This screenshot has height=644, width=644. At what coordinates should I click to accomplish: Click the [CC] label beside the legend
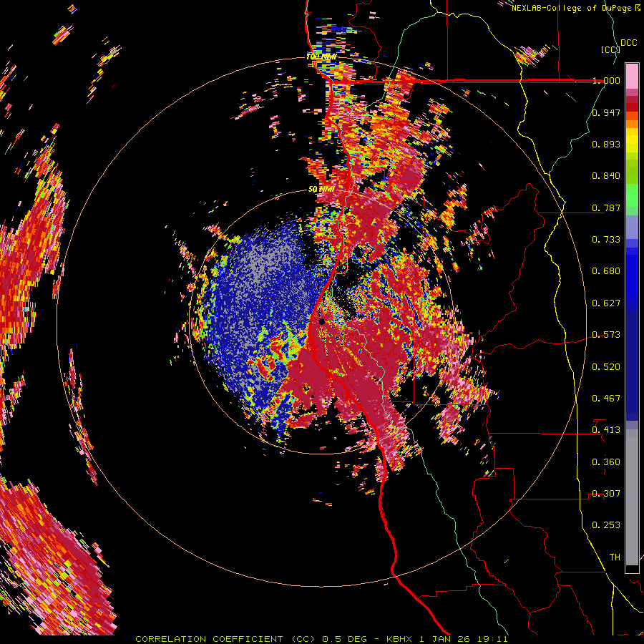pyautogui.click(x=610, y=49)
